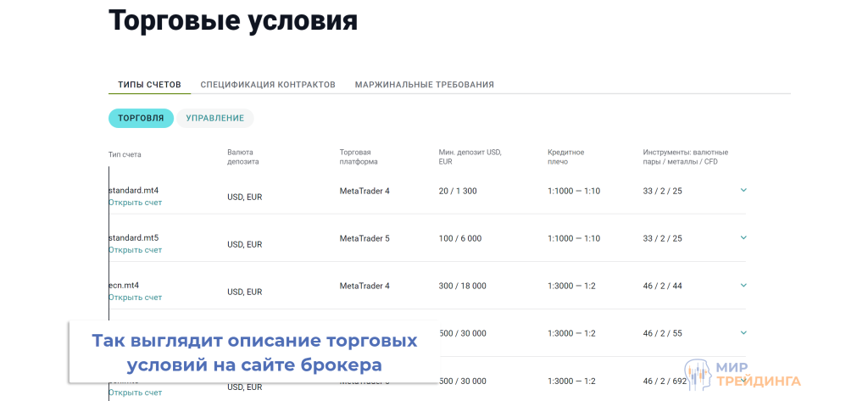Open the МАРЖИНАЛЬНЫЕ ТРЕБОВАНИЯ tab
Viewport: 868px width, 401px height.
point(424,85)
